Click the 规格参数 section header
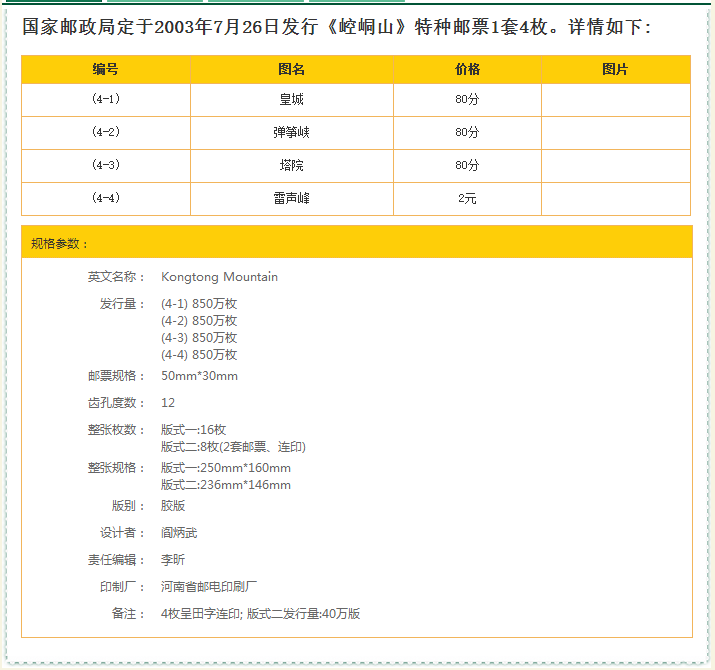The image size is (715, 670). pos(357,243)
